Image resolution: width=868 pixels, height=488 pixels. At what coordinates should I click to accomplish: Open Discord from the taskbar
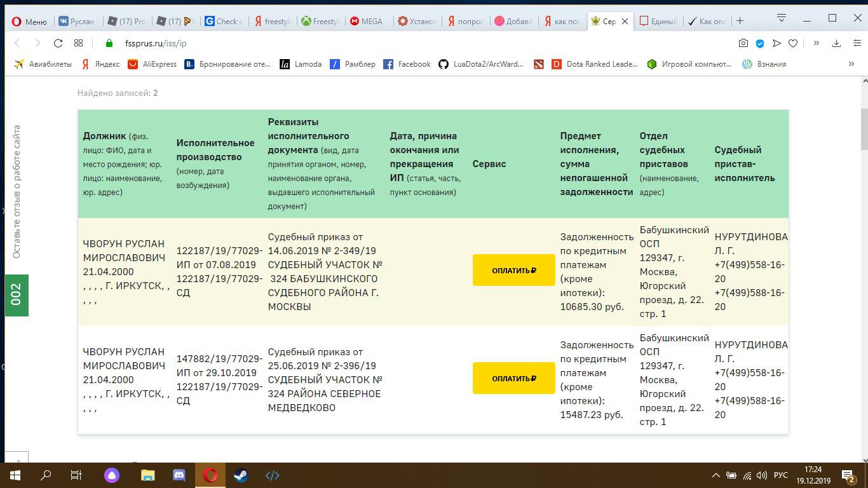click(179, 475)
